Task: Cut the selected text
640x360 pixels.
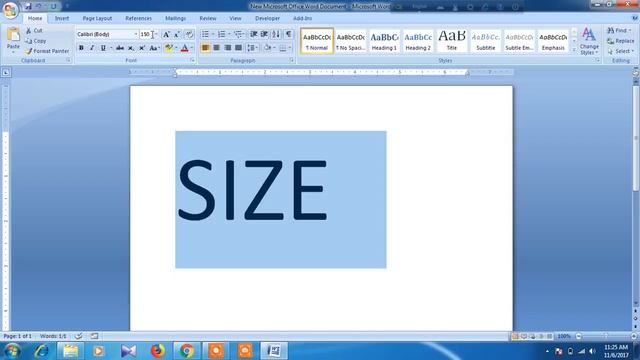Action: pos(34,31)
